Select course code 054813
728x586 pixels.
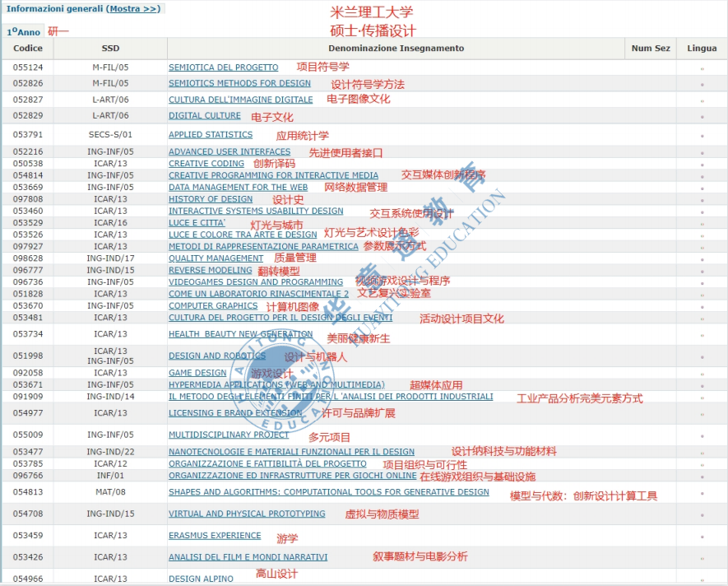coord(28,492)
